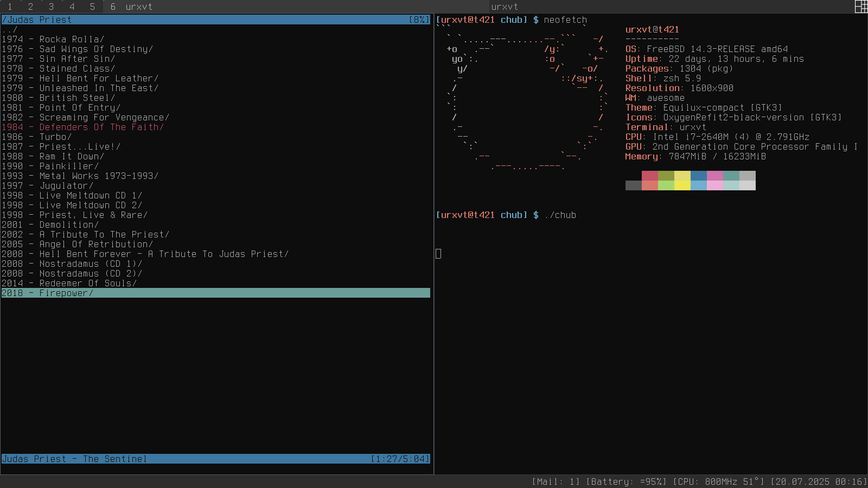Click the CPU: Intel i7-2640M line

717,137
